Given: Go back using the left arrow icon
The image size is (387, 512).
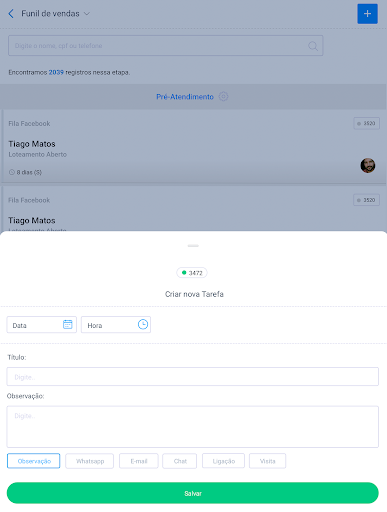Looking at the screenshot, I should pyautogui.click(x=11, y=14).
